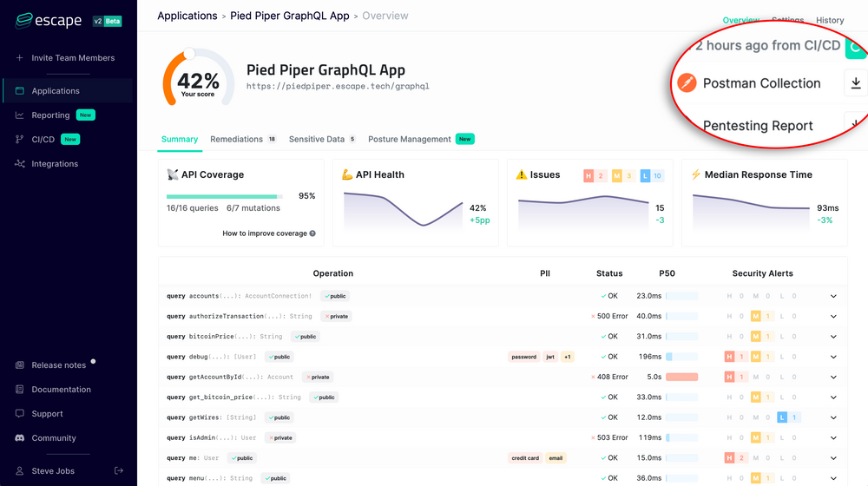Expand the isAdmin row
This screenshot has height=486, width=868.
pyautogui.click(x=833, y=438)
